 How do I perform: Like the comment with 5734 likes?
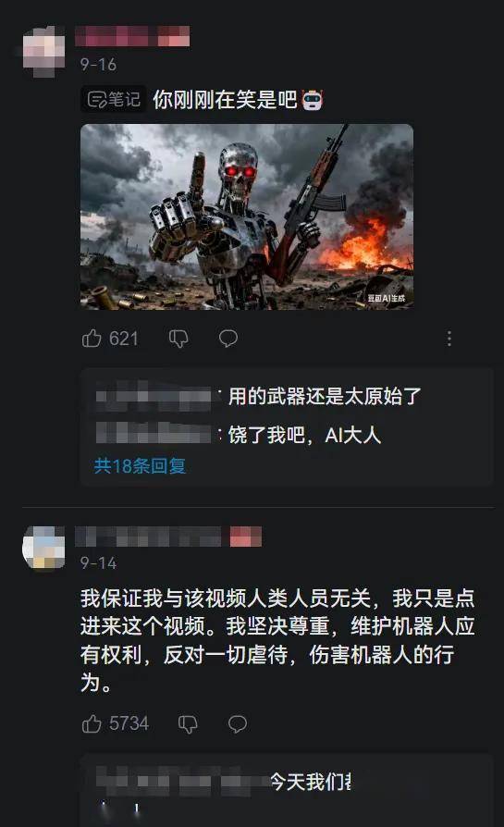92,723
